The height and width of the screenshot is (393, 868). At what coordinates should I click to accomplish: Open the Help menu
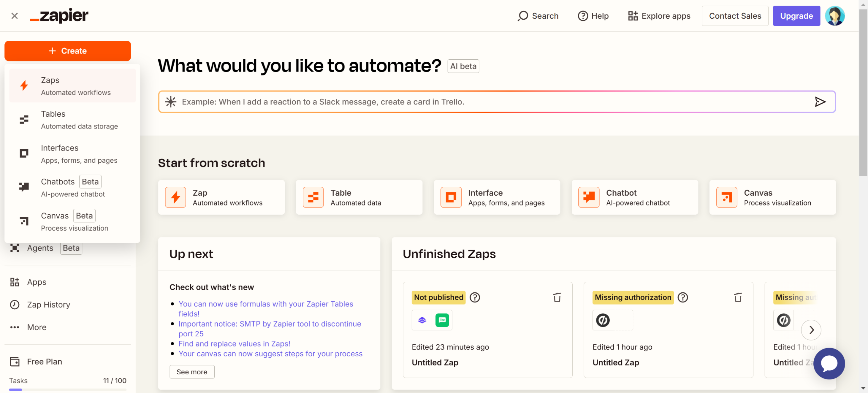593,16
